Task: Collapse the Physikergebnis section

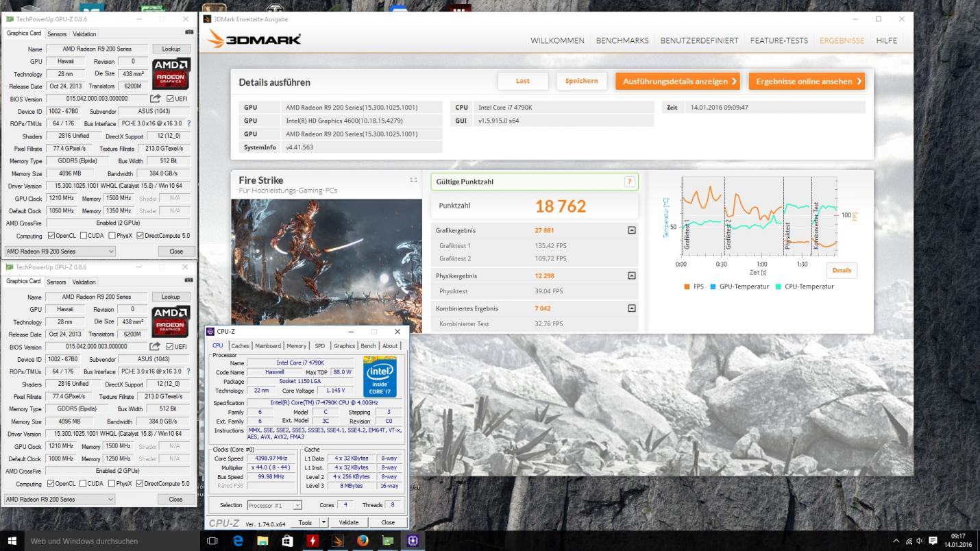Action: click(x=631, y=275)
